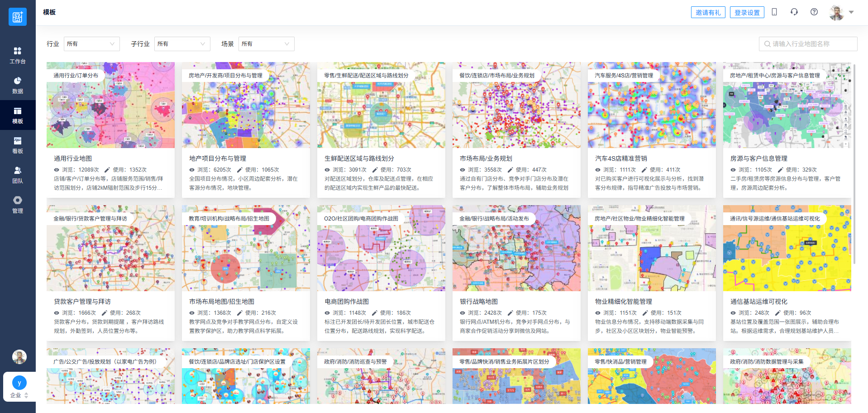Click the mobile phone icon in header
This screenshot has height=413, width=868.
(774, 12)
